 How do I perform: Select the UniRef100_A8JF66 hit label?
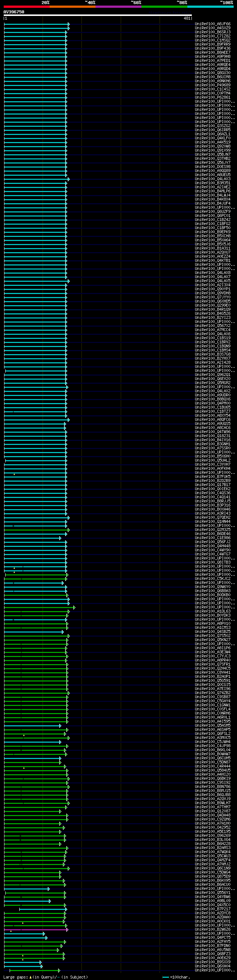click(x=213, y=24)
